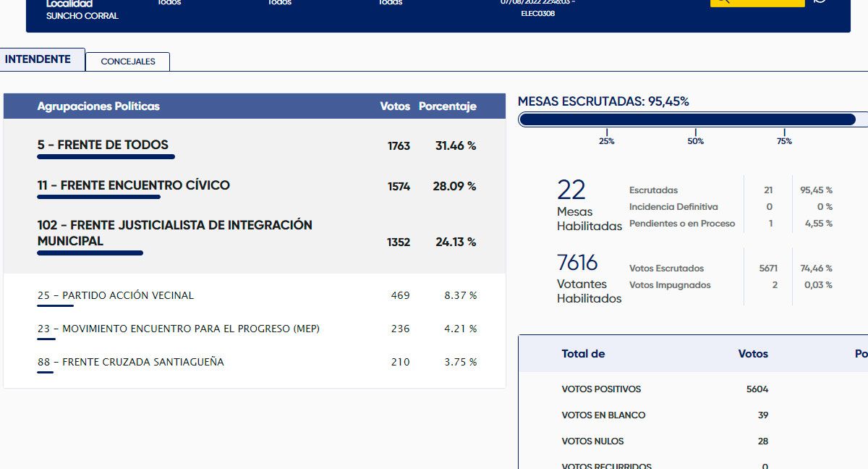Select the VOTOS POSITIVOS row
The image size is (868, 469).
[601, 389]
